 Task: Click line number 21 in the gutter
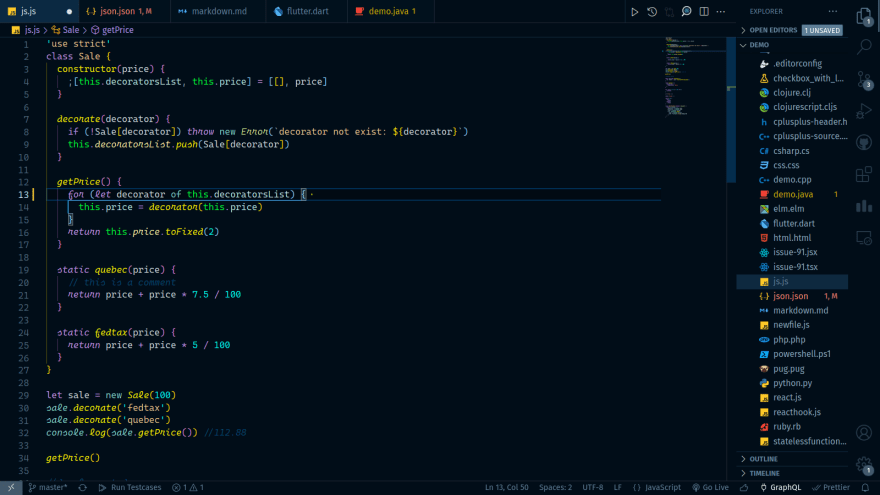point(23,295)
